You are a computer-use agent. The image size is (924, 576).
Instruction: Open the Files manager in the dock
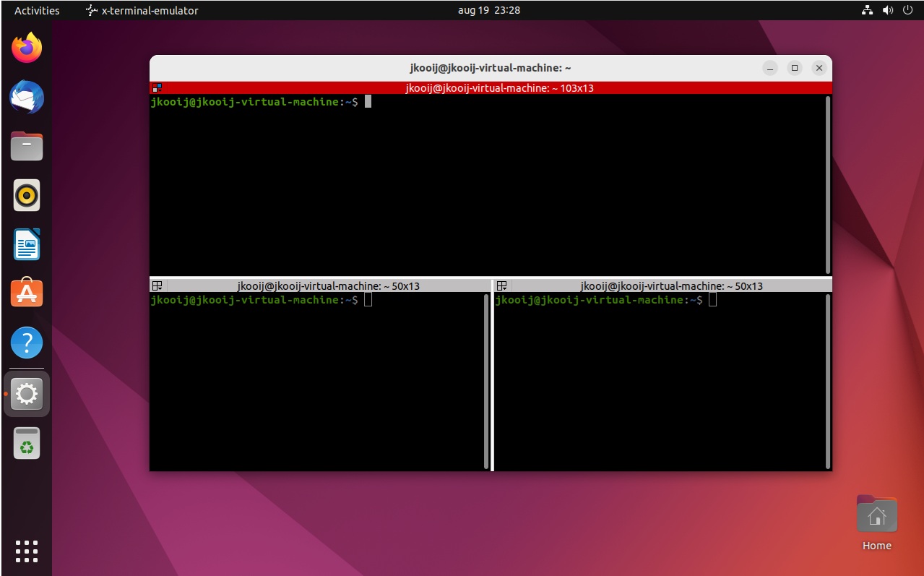[x=27, y=147]
